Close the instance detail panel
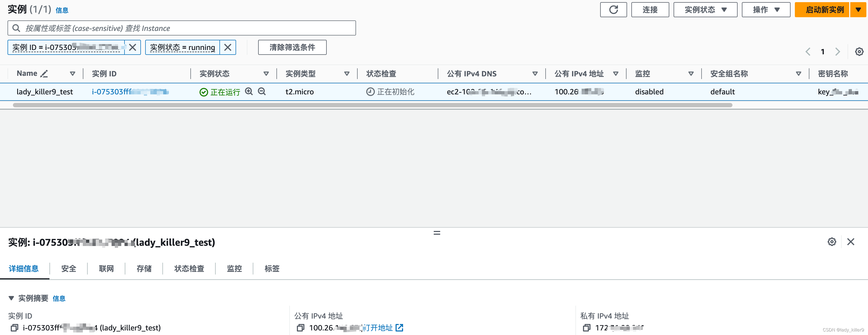Image resolution: width=868 pixels, height=335 pixels. (851, 242)
